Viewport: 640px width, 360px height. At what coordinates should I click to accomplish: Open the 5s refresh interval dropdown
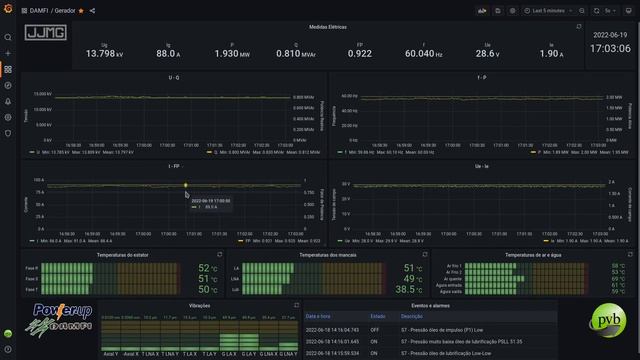pyautogui.click(x=611, y=11)
